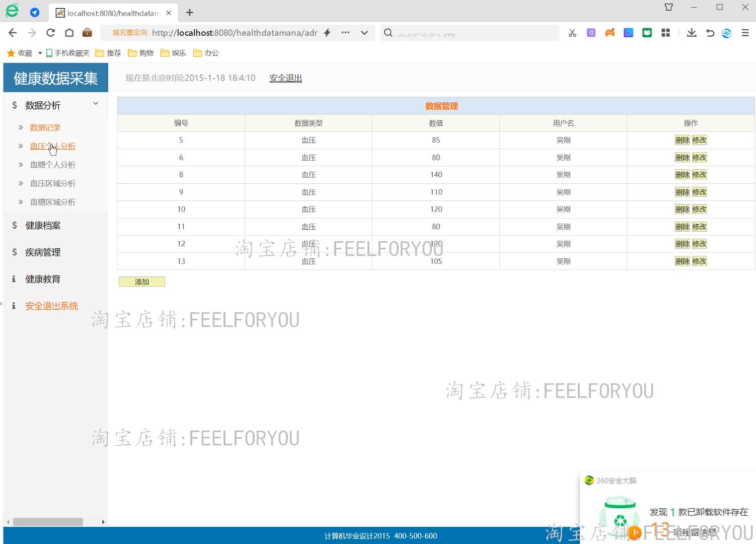Image resolution: width=756 pixels, height=544 pixels.
Task: Click 删除 for record number 13
Action: [683, 261]
